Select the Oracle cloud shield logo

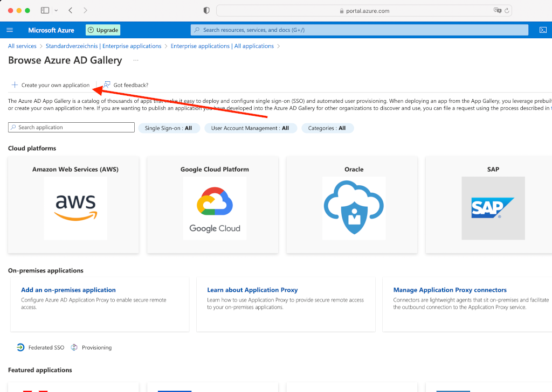click(x=354, y=208)
